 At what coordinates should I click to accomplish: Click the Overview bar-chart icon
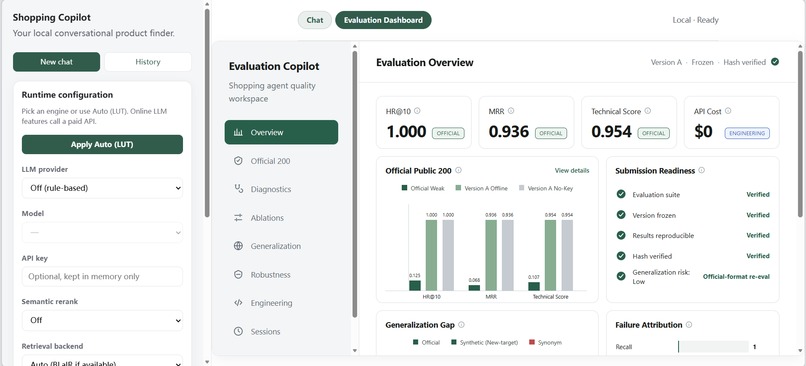point(238,132)
